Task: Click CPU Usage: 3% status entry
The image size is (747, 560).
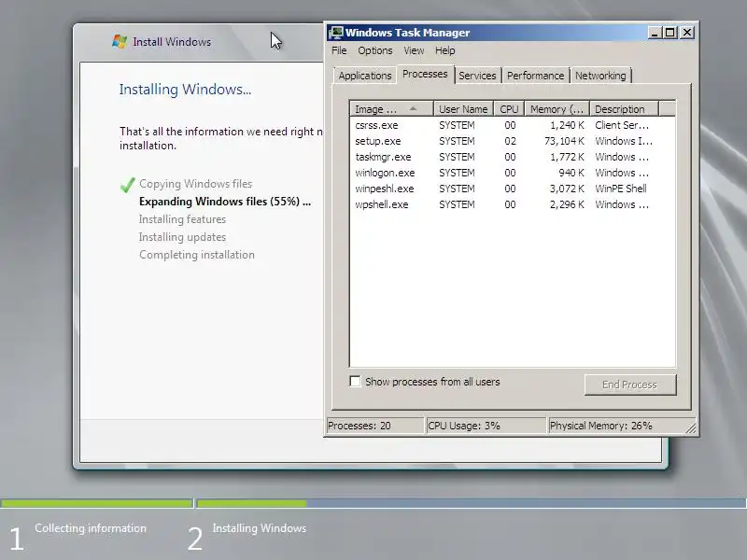Action: point(486,426)
